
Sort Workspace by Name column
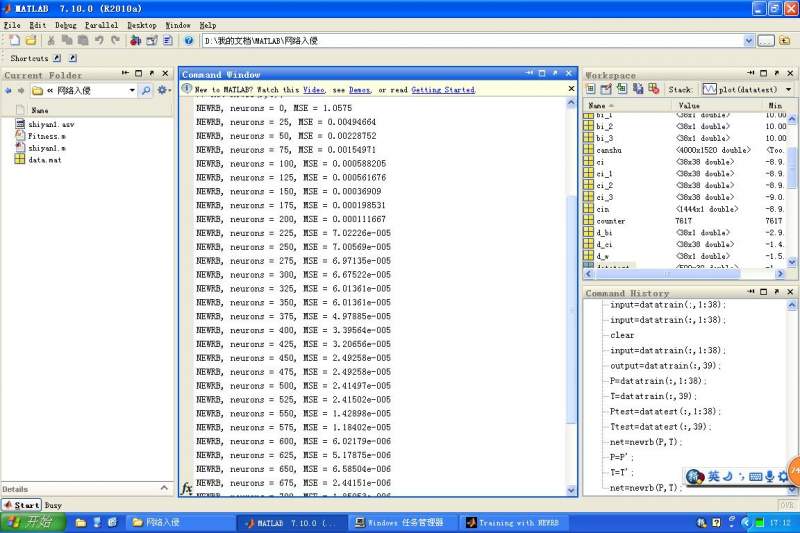coord(627,106)
